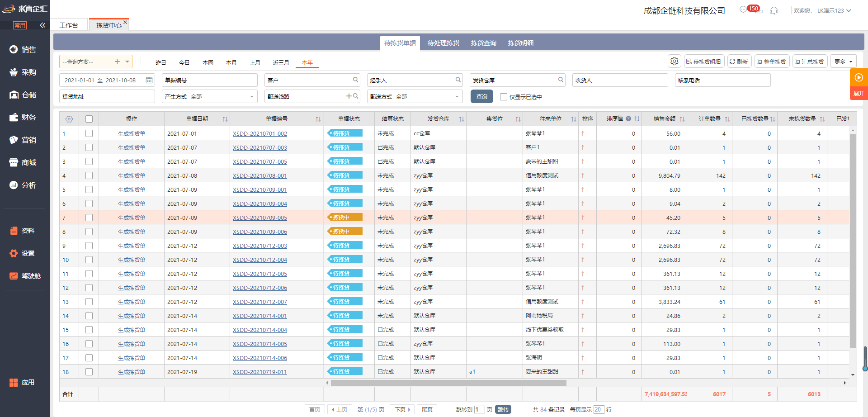
Task: Click the orange play icon above 展开
Action: click(x=859, y=77)
